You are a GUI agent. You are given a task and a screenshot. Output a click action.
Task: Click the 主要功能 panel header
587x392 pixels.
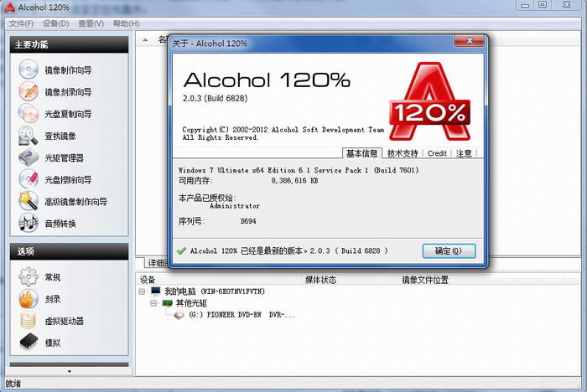pos(70,44)
